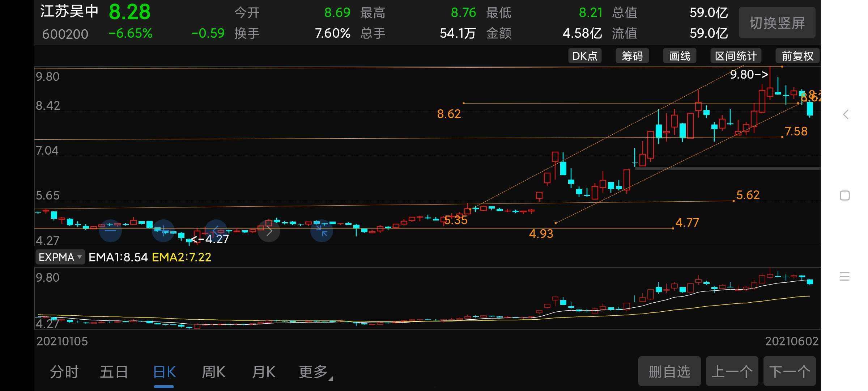Enable the 画线 drawing tool

point(680,56)
